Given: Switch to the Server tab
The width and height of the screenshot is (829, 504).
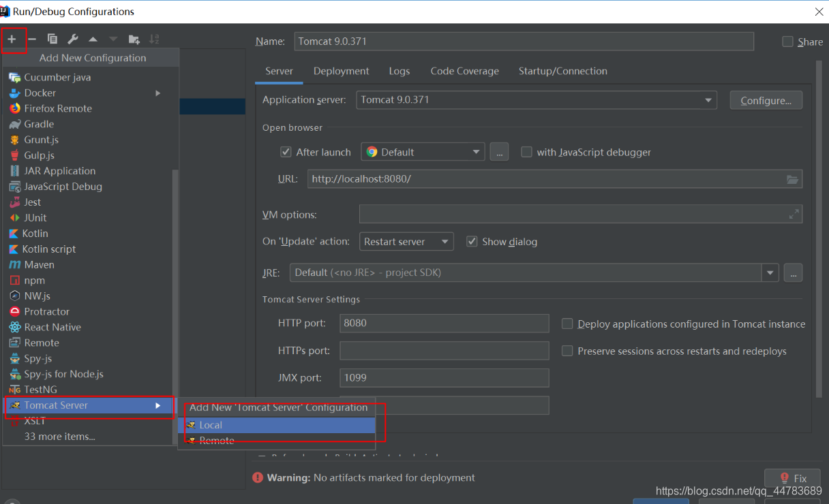Looking at the screenshot, I should [x=279, y=71].
